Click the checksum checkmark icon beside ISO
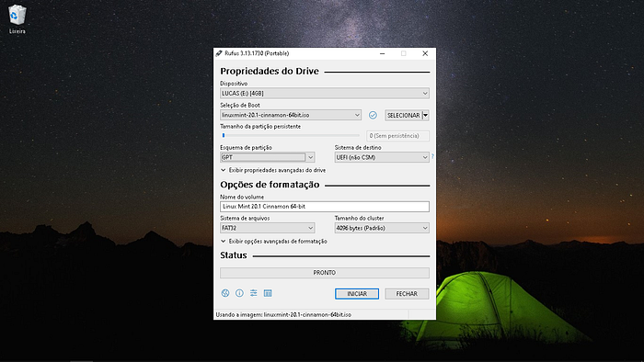The height and width of the screenshot is (362, 644). pos(373,115)
